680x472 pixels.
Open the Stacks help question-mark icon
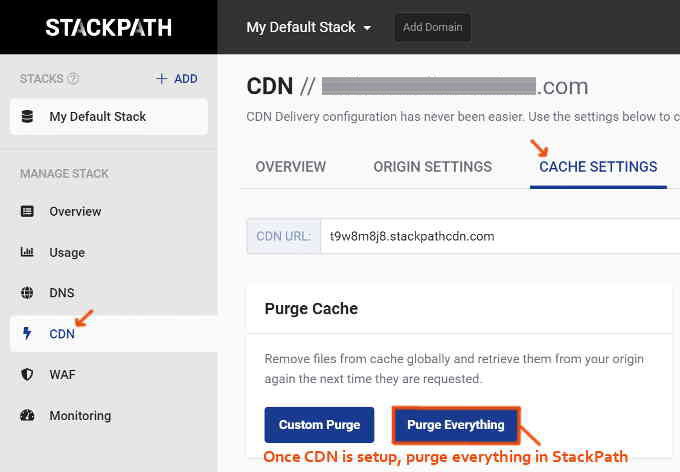point(73,79)
